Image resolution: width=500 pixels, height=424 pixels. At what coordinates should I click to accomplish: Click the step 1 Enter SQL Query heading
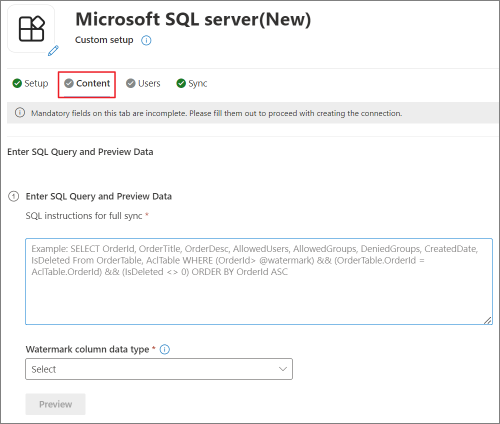click(x=99, y=196)
